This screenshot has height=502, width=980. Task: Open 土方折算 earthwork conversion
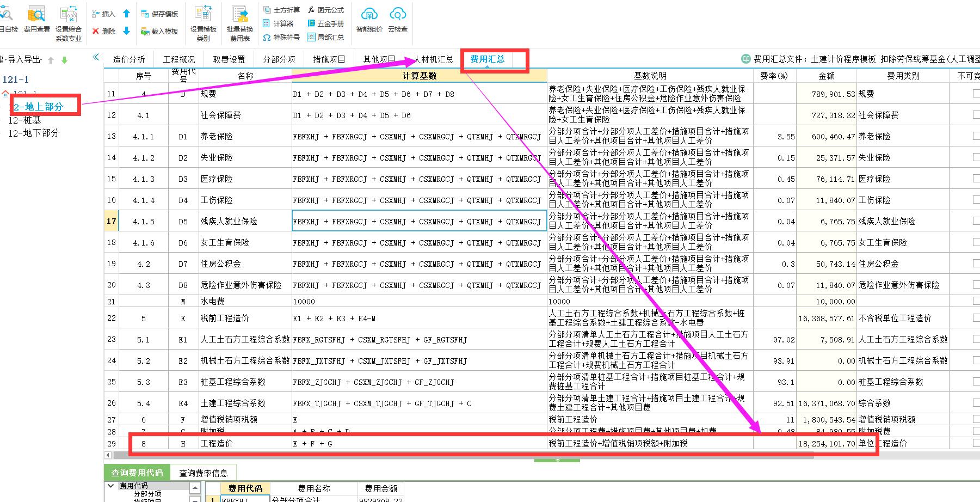pyautogui.click(x=281, y=10)
